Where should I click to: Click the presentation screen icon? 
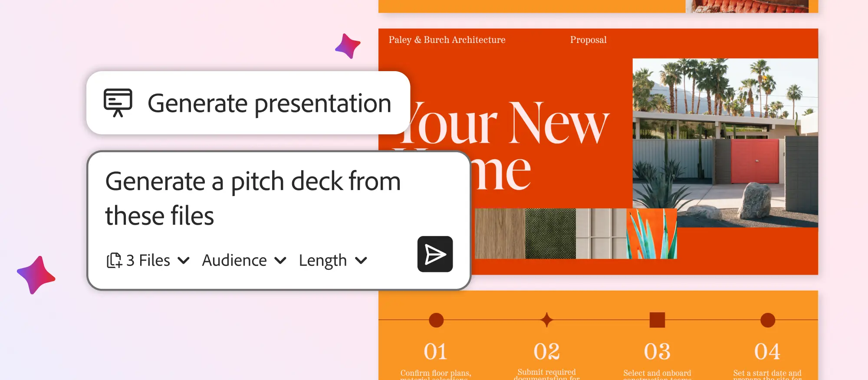[x=118, y=103]
